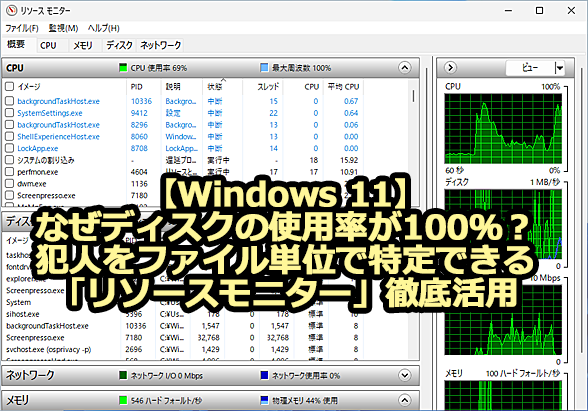Click 15.92 average CPU value
This screenshot has width=588, height=411.
coord(349,160)
